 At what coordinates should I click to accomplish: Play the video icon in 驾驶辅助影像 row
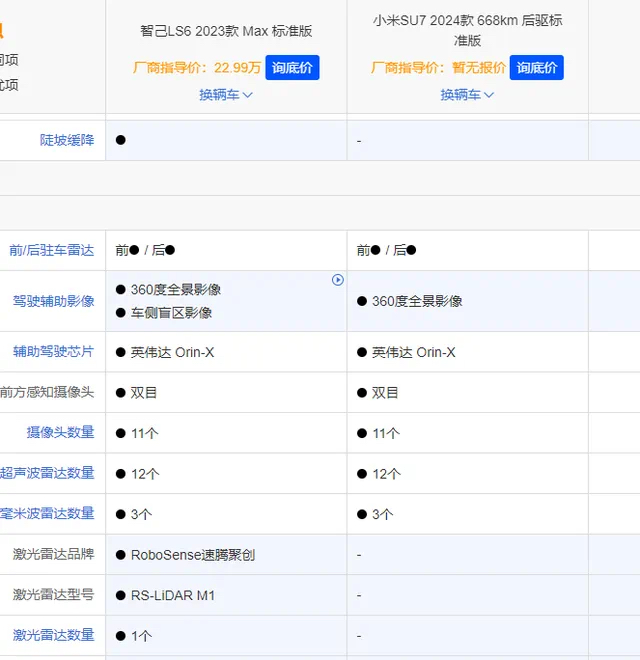point(338,280)
